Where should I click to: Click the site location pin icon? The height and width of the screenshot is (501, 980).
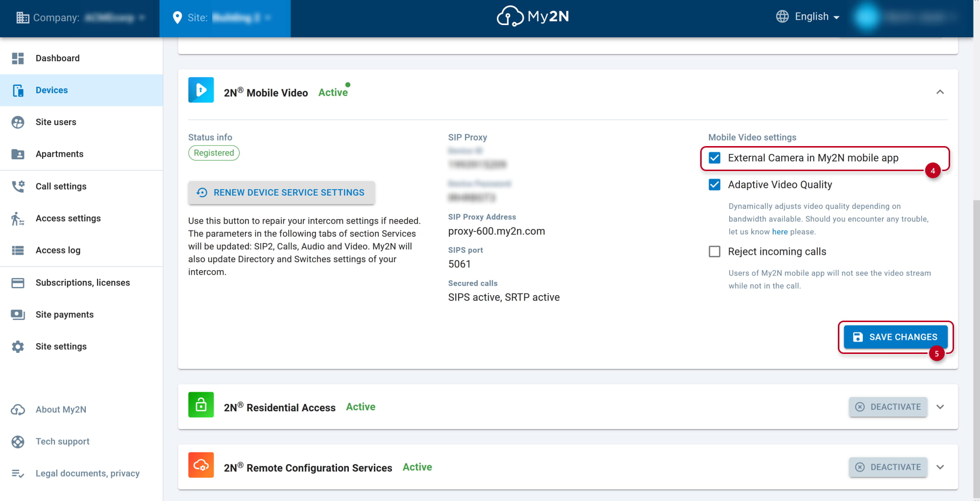click(x=177, y=18)
